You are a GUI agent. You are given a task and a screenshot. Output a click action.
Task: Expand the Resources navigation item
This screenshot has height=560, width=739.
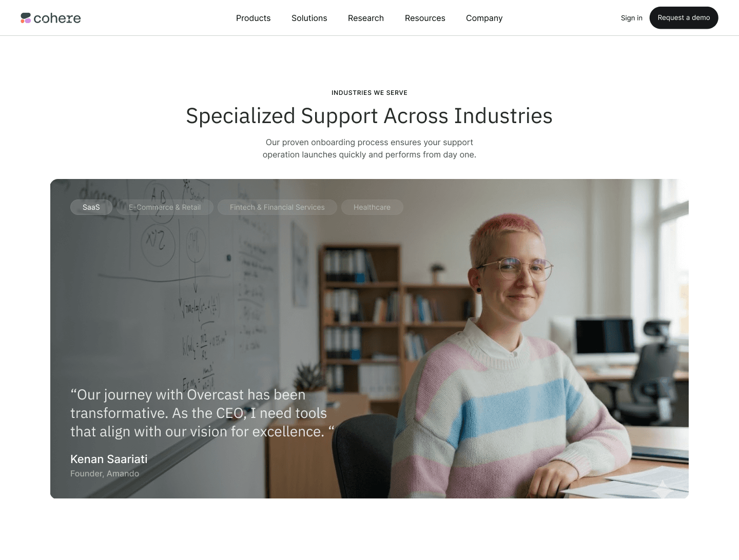[x=425, y=18]
